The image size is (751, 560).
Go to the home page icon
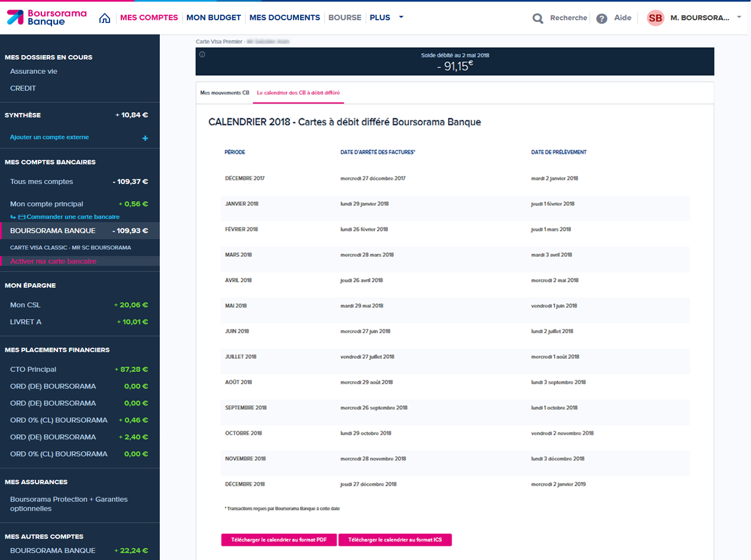pos(105,18)
